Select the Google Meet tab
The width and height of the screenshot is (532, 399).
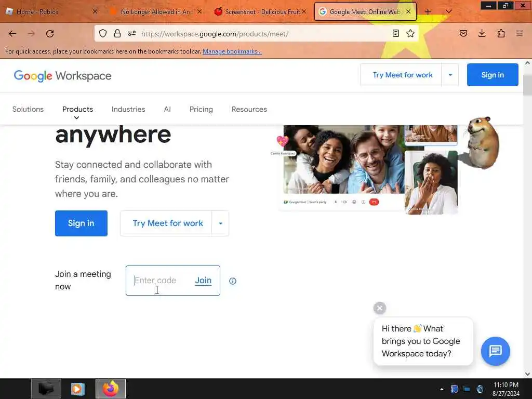click(365, 11)
